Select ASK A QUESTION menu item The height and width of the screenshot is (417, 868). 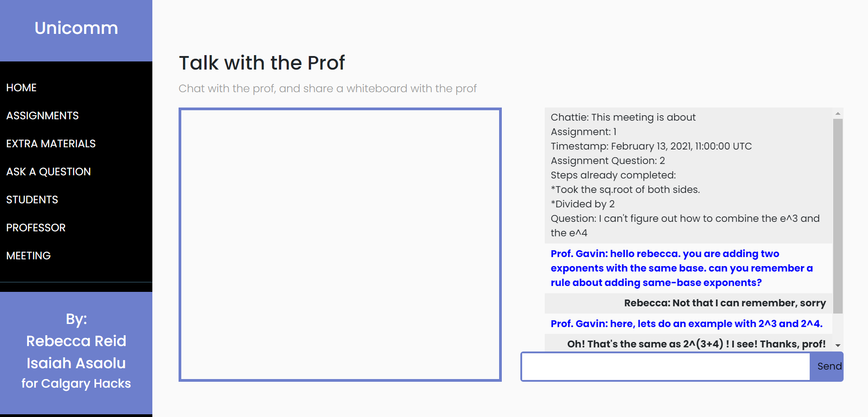tap(48, 172)
